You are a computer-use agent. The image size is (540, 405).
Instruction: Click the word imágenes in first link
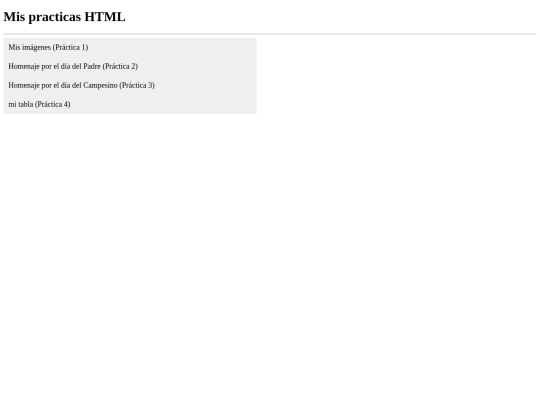37,47
